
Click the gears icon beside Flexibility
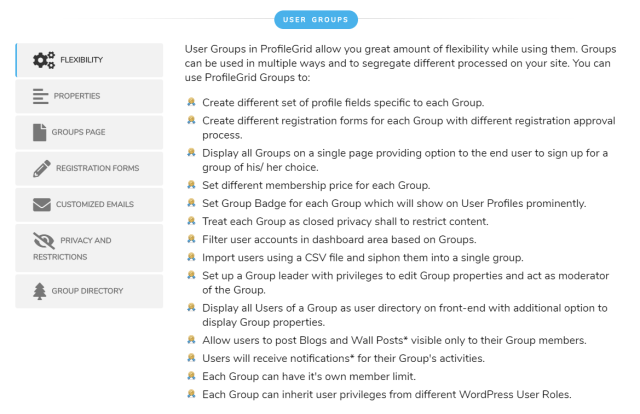pyautogui.click(x=44, y=60)
